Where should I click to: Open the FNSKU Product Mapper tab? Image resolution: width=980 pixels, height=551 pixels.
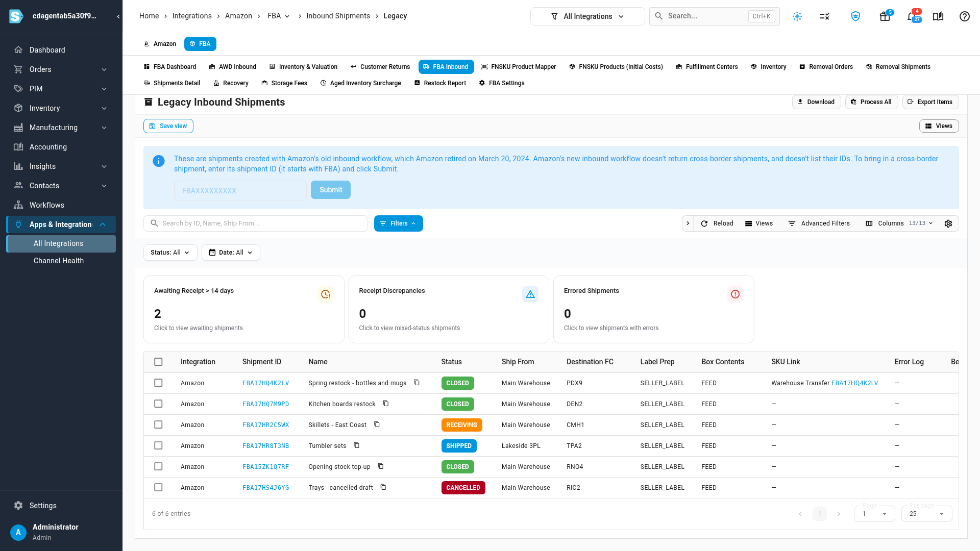pyautogui.click(x=518, y=67)
